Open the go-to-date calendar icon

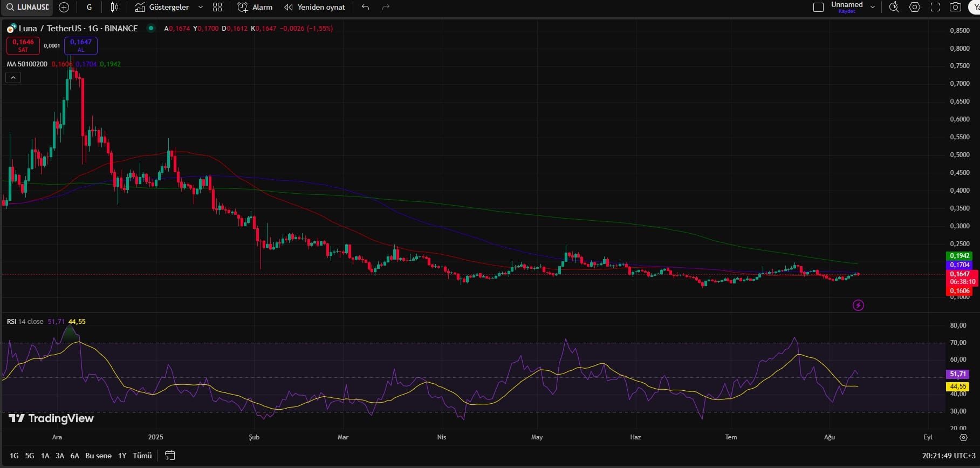coord(169,456)
